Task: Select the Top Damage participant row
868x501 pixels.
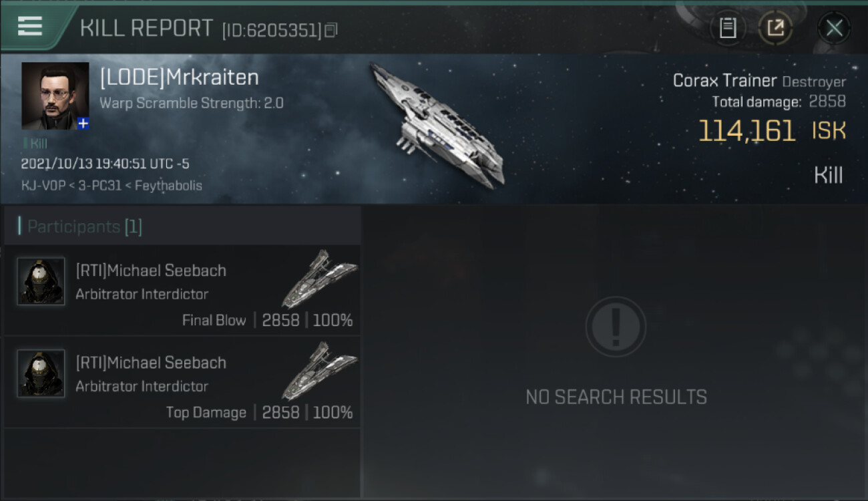Action: pyautogui.click(x=182, y=382)
